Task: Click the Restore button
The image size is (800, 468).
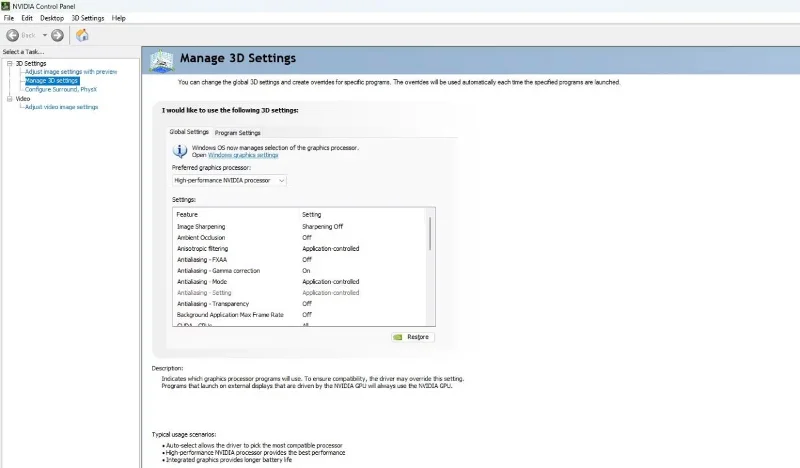Action: tap(413, 337)
